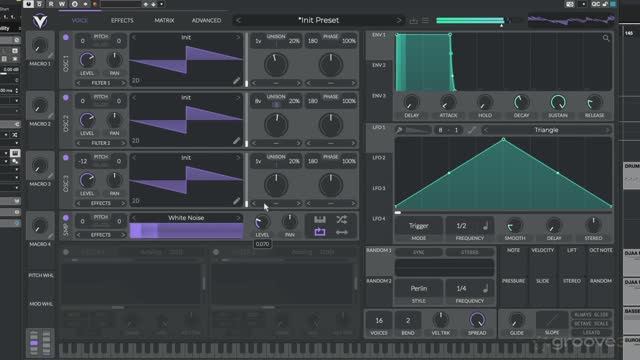Toggle OSC 2 power button

[x=66, y=98]
